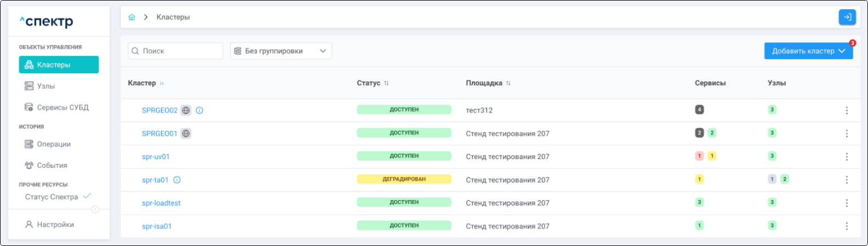
Task: Open the spr-loadtest cluster link
Action: 161,203
